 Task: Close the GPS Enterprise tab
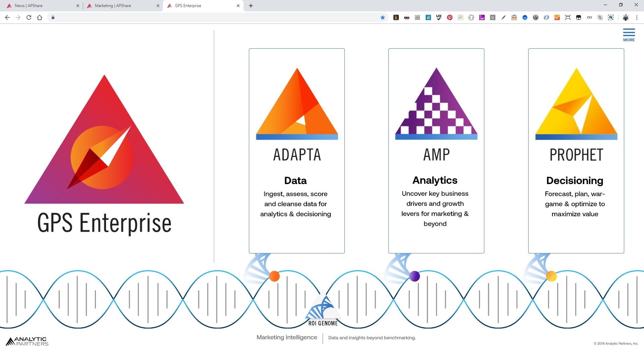pyautogui.click(x=238, y=6)
